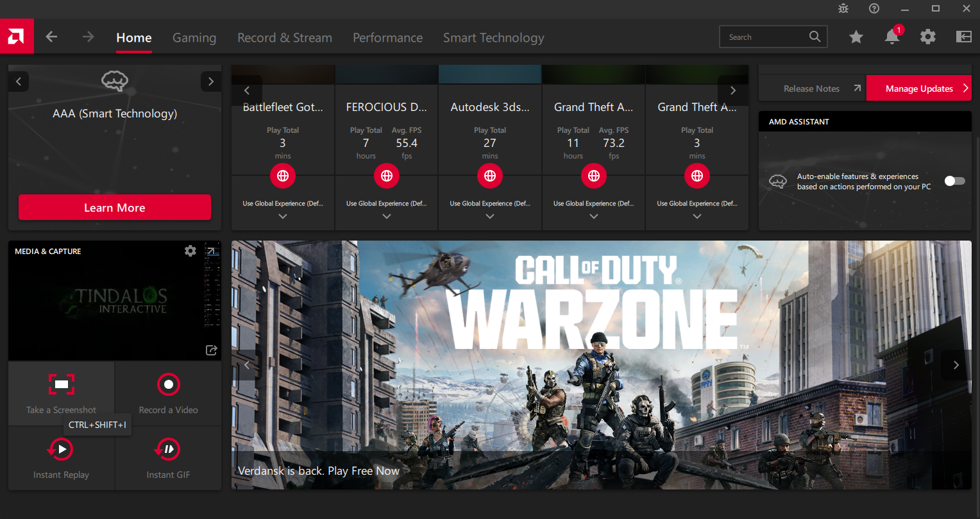Screen dimensions: 980x519
Task: Expand profile dropdown under Autodesk 3ds...
Action: [x=490, y=216]
